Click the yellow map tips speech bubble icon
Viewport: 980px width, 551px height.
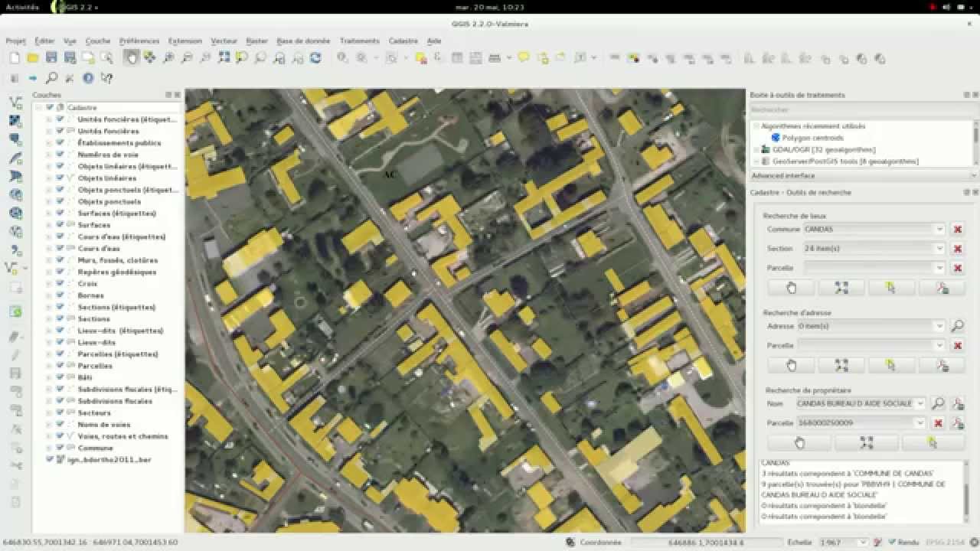click(x=524, y=58)
